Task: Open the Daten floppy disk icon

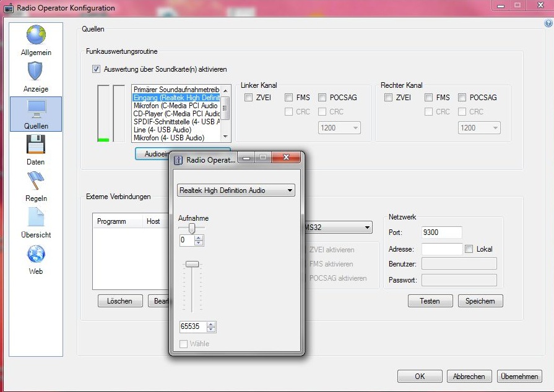Action: (36, 144)
